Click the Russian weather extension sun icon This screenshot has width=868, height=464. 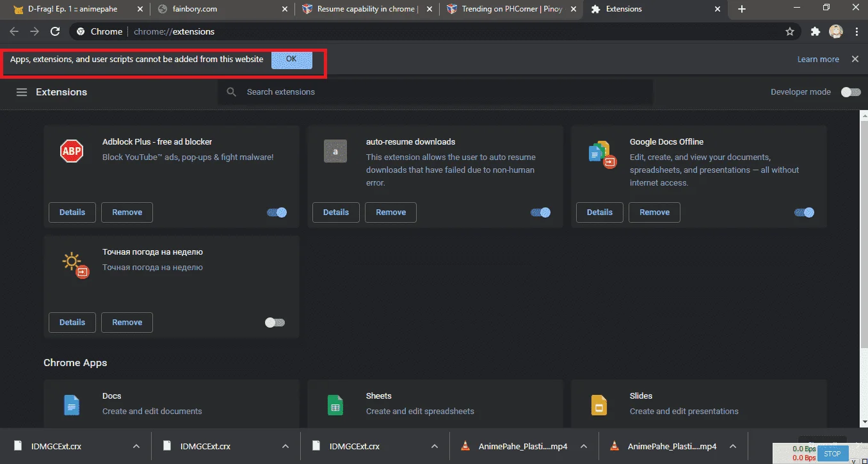75,264
